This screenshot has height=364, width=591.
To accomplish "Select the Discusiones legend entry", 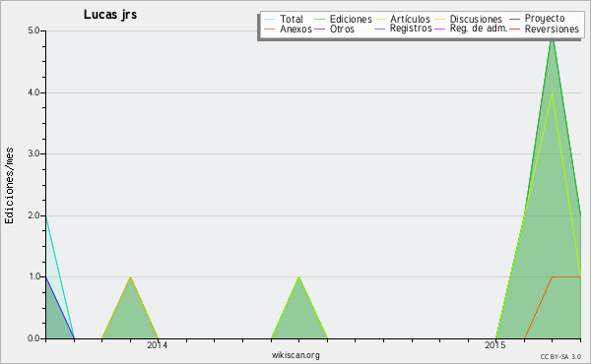I will (469, 19).
